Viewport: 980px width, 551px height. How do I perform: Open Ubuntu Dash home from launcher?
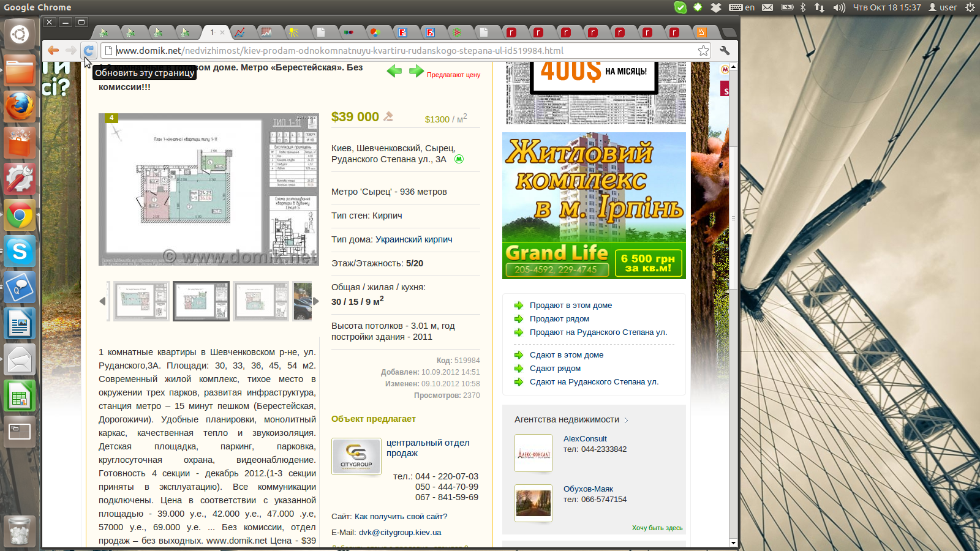coord(20,34)
